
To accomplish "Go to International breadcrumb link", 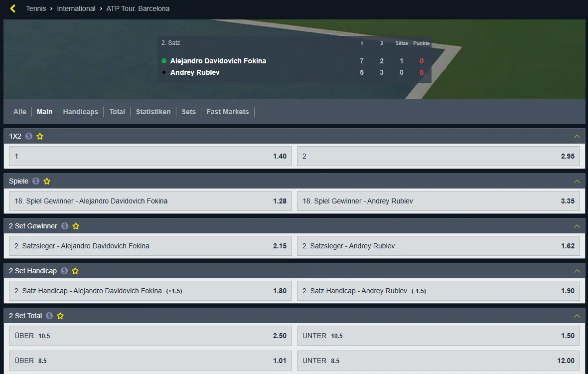I will pos(76,8).
